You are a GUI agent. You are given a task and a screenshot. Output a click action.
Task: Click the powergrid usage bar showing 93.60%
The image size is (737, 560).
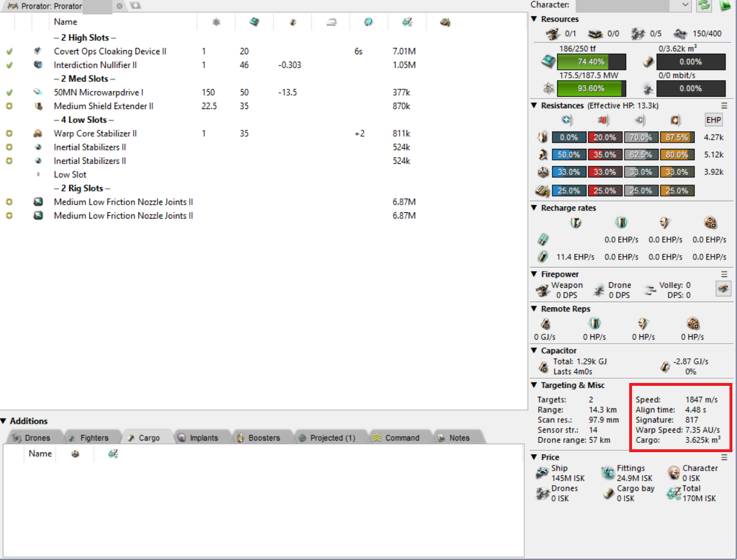click(591, 88)
